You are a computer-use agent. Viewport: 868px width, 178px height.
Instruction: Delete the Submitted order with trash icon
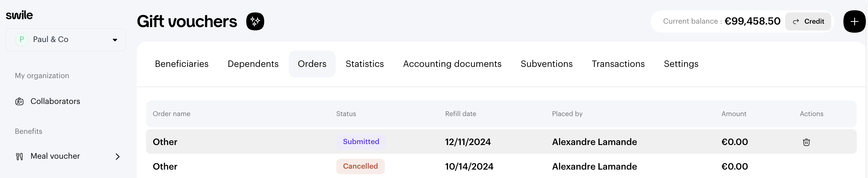(806, 142)
